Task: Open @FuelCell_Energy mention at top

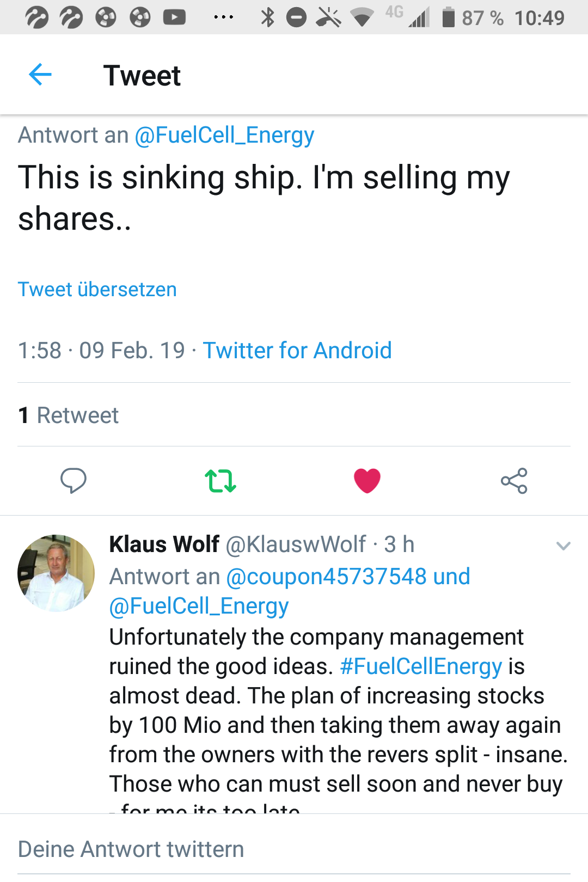Action: (x=224, y=135)
